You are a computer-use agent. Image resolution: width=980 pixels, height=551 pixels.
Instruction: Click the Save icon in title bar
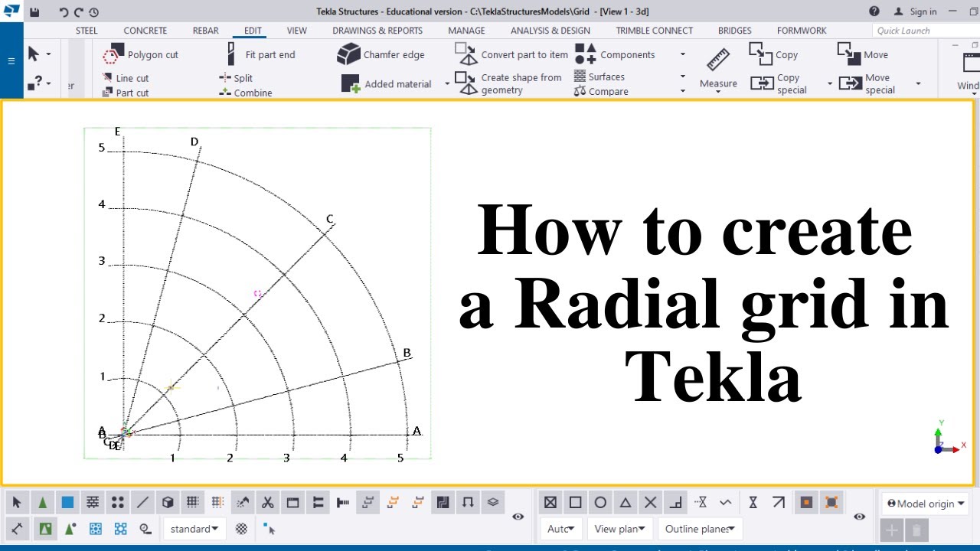click(x=34, y=11)
